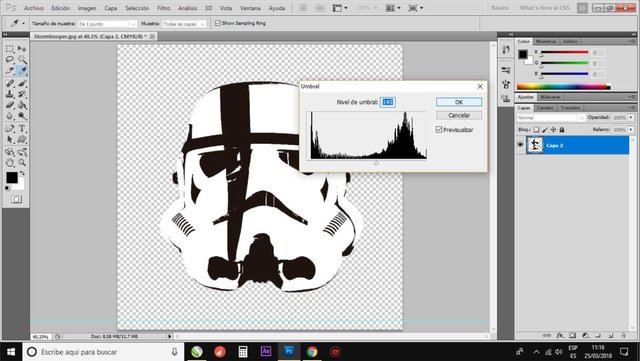Hide the Capa 2 layer

coord(520,145)
